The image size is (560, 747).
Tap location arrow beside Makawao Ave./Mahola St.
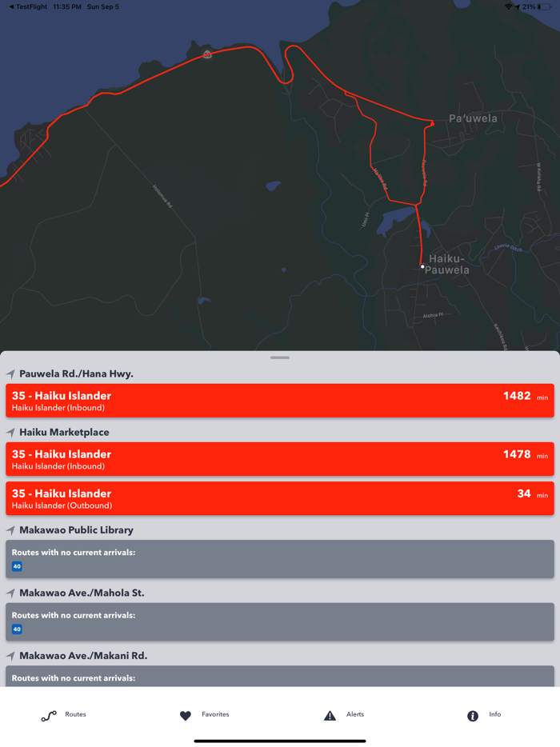point(10,593)
